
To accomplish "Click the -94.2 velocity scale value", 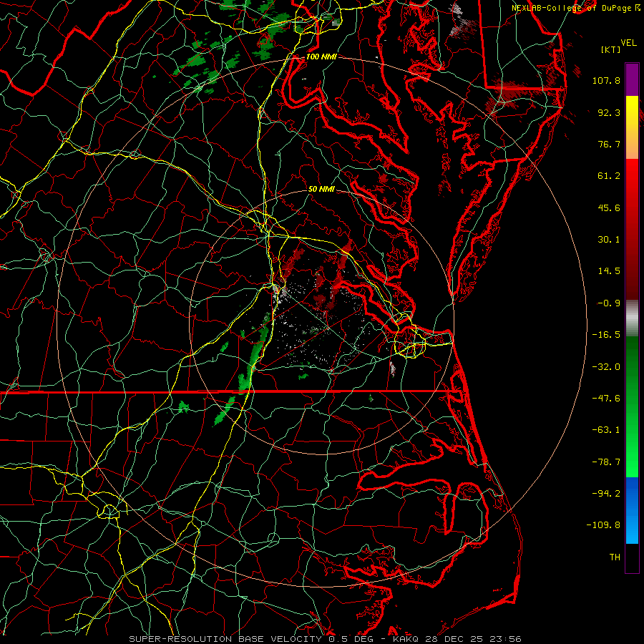I will pyautogui.click(x=606, y=494).
